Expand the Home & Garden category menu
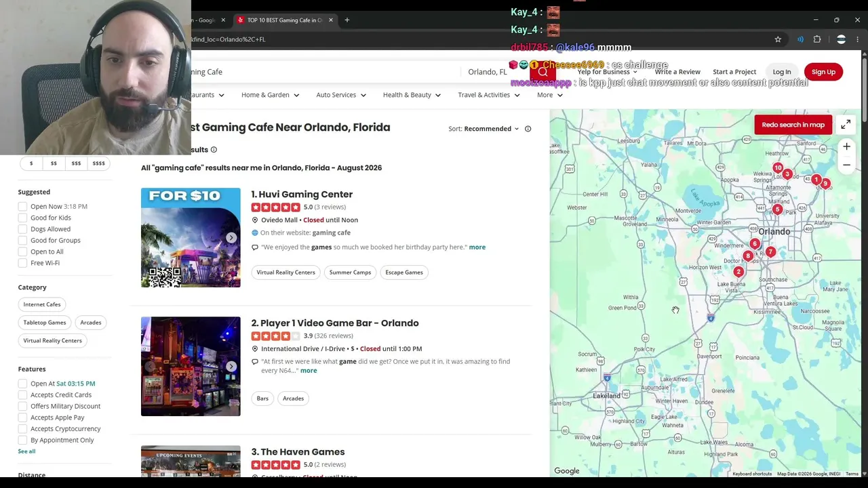 pyautogui.click(x=270, y=95)
